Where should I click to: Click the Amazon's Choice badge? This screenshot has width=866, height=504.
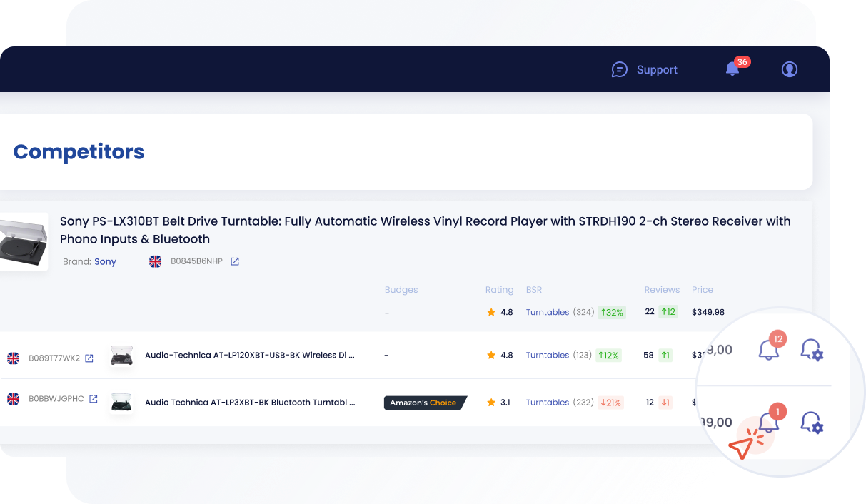pyautogui.click(x=425, y=403)
